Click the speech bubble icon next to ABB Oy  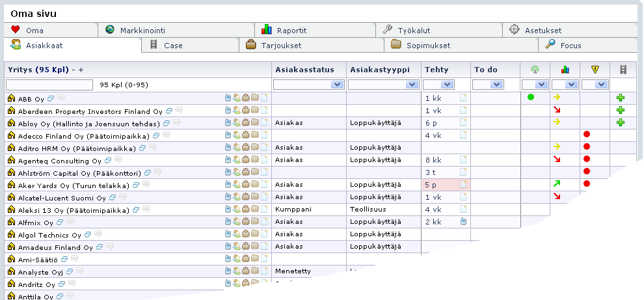[x=60, y=98]
